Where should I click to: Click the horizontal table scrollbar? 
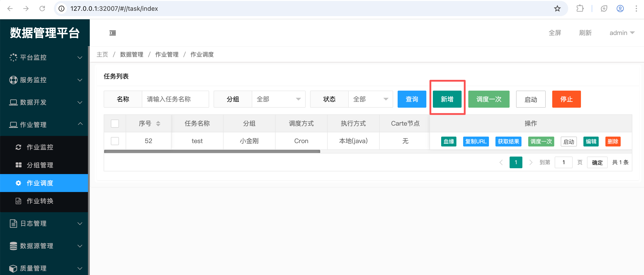212,151
